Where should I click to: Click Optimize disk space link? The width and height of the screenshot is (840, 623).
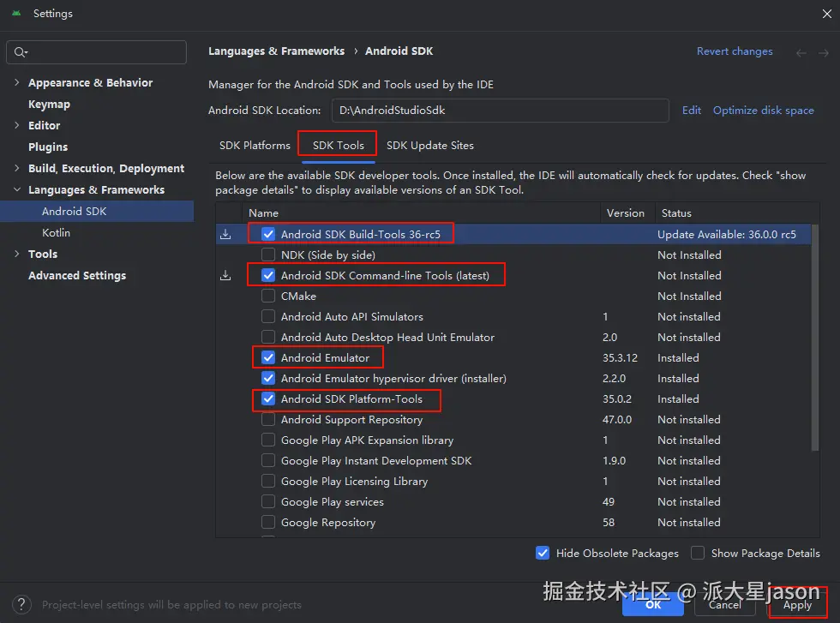click(x=764, y=111)
